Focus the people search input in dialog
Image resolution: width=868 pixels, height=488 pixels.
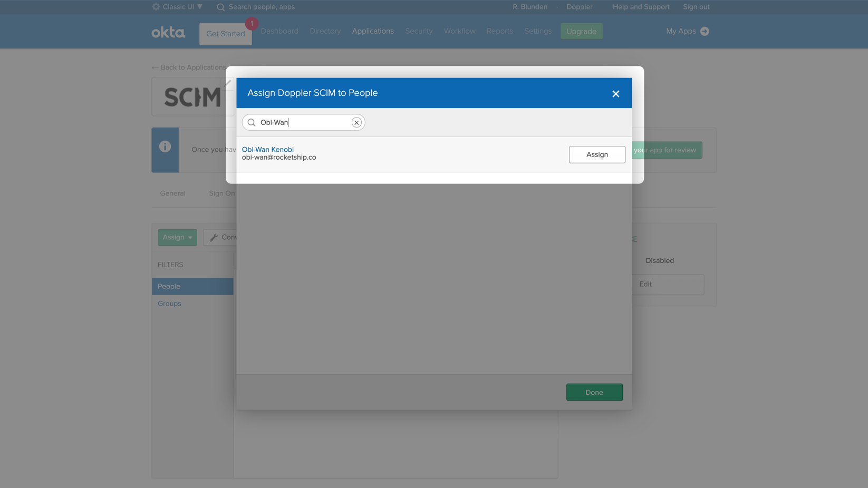point(304,122)
